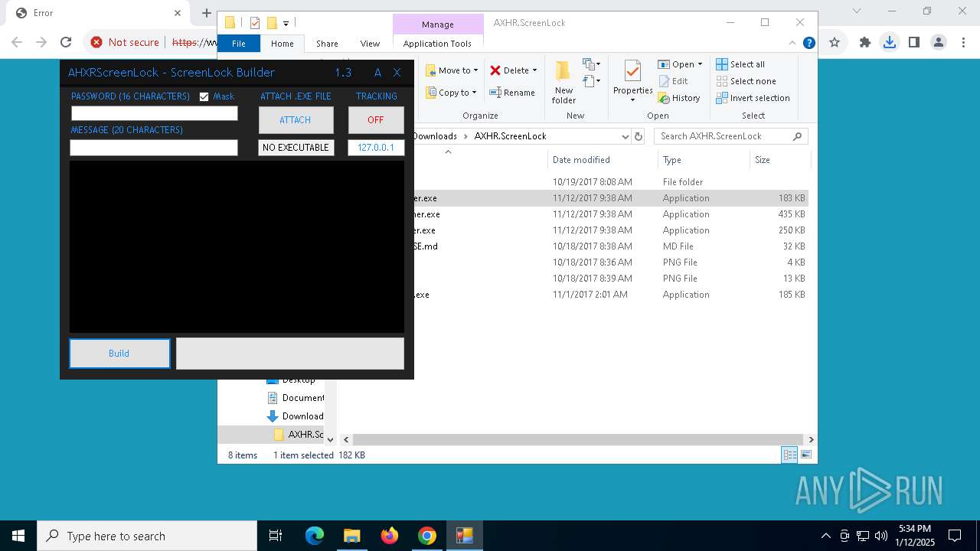
Task: Open the Customize Quick Access Toolbar arrow
Action: click(286, 24)
